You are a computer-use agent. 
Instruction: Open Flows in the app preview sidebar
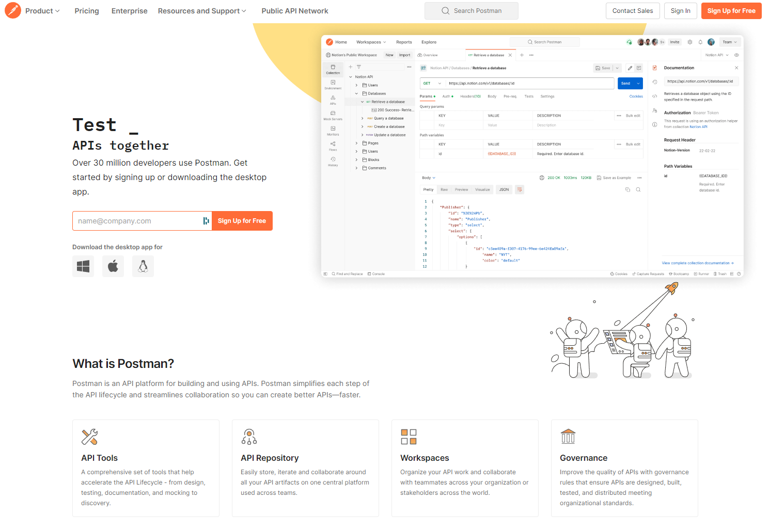pos(333,146)
